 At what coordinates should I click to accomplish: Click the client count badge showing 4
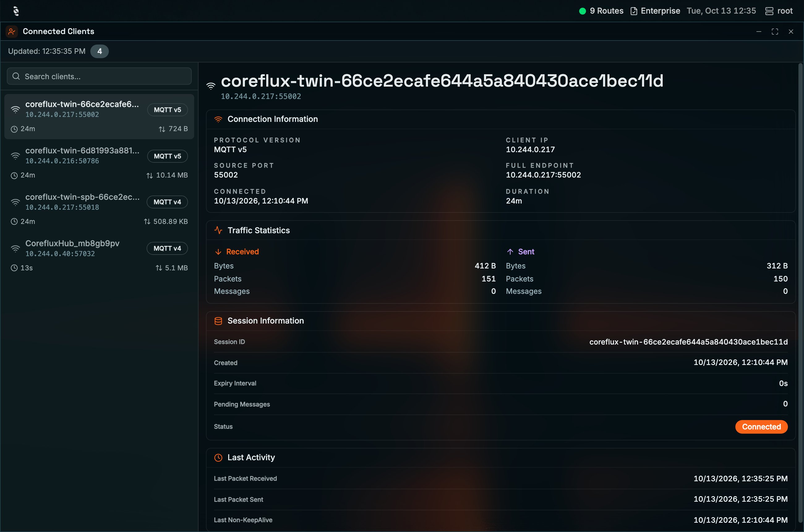(99, 51)
